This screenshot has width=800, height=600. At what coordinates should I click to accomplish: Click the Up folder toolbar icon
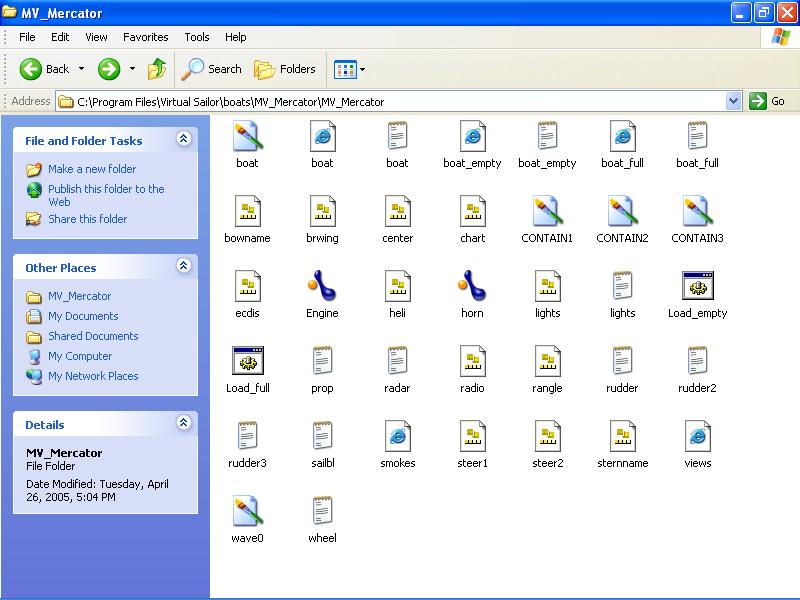tap(157, 69)
